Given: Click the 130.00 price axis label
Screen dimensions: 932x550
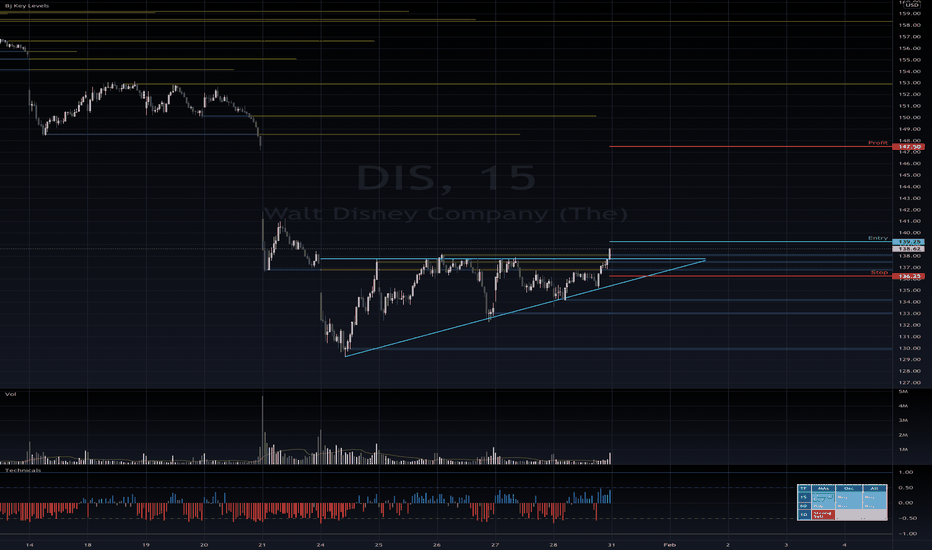Looking at the screenshot, I should tap(910, 348).
